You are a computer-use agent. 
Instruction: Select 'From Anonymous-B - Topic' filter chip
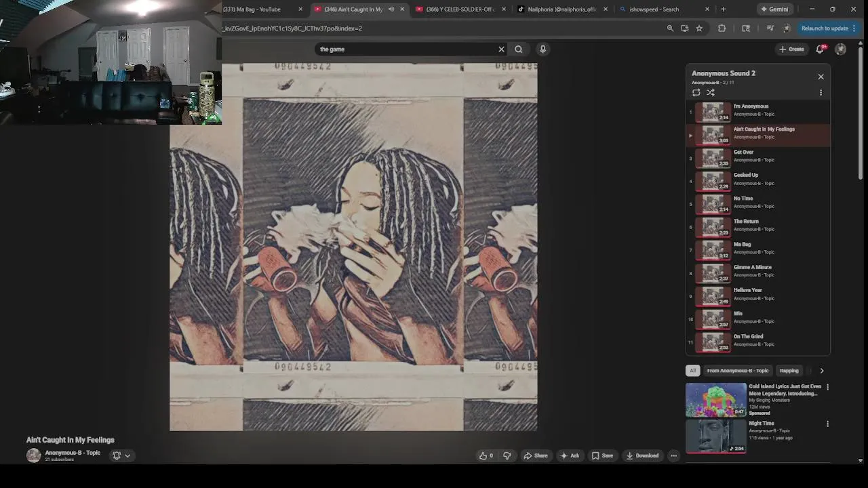[738, 371]
